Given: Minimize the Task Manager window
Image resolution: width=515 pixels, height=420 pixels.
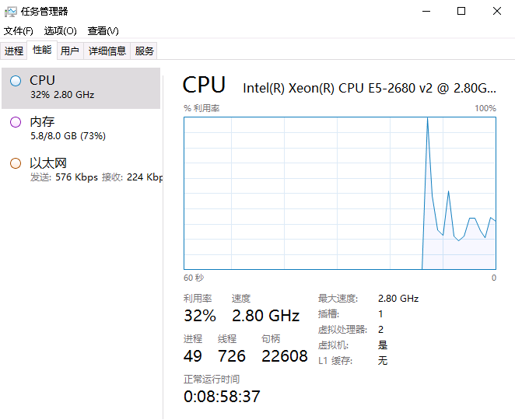Looking at the screenshot, I should [x=426, y=11].
